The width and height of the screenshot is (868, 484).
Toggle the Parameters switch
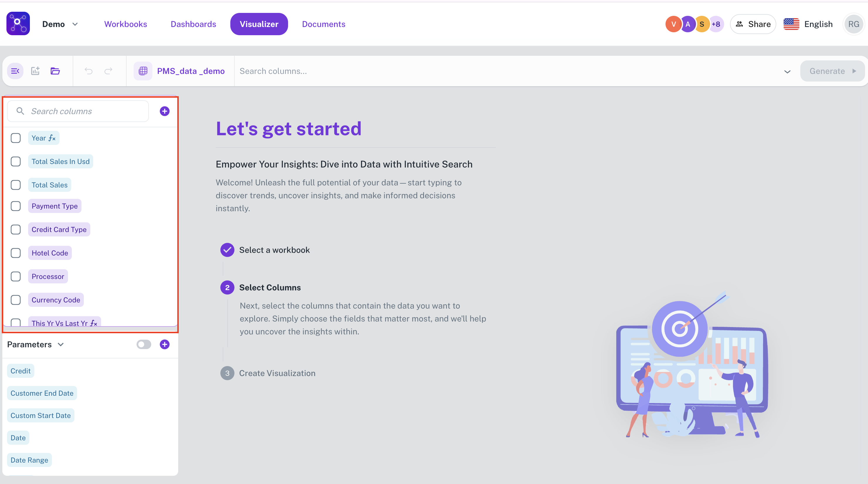click(144, 344)
